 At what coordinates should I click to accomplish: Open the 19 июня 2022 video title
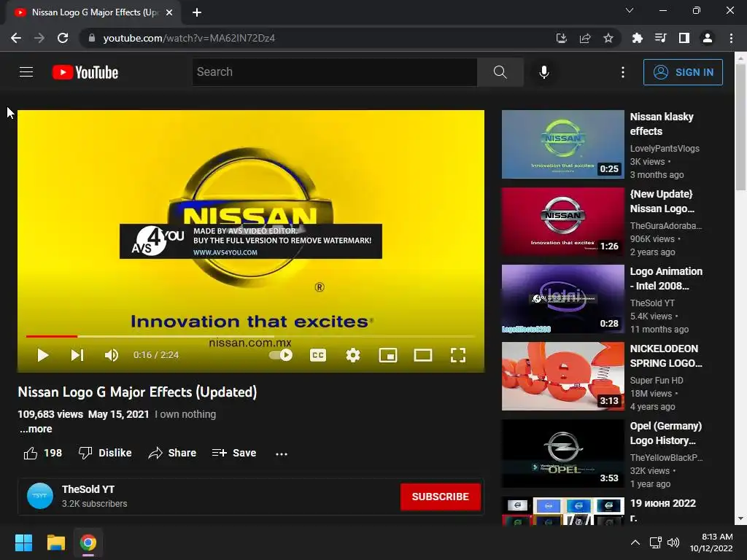click(662, 510)
